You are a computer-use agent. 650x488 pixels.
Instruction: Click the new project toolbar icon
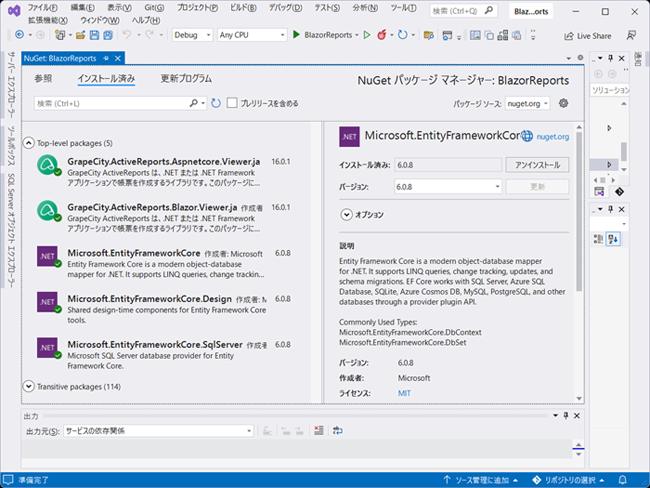coord(60,35)
